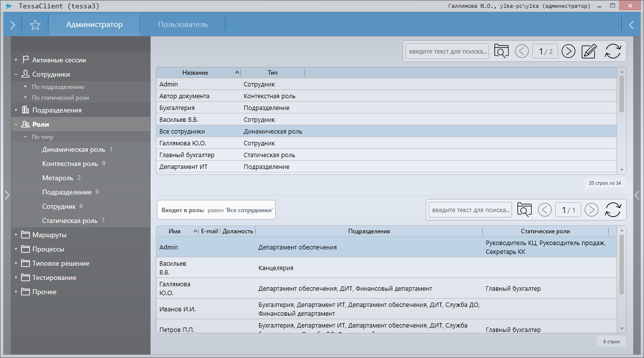The height and width of the screenshot is (358, 644).
Task: Refresh the upper roles table
Action: pos(613,51)
